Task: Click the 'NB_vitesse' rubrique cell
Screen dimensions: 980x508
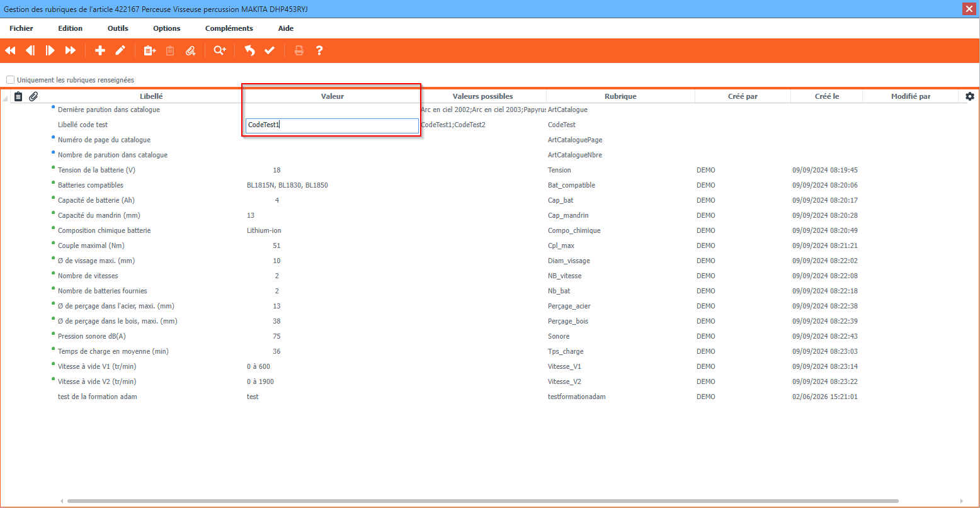Action: tap(564, 276)
